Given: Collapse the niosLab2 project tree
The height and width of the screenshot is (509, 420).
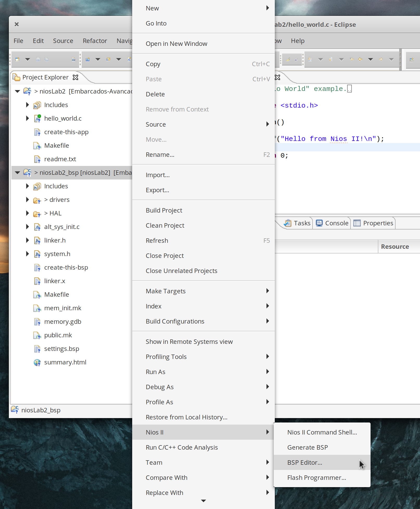Looking at the screenshot, I should point(17,91).
